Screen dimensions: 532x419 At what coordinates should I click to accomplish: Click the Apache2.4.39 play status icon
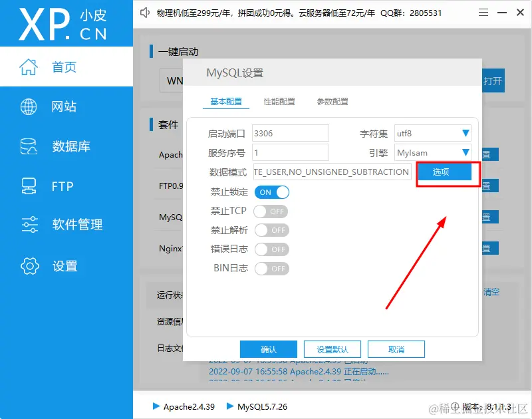coord(156,406)
